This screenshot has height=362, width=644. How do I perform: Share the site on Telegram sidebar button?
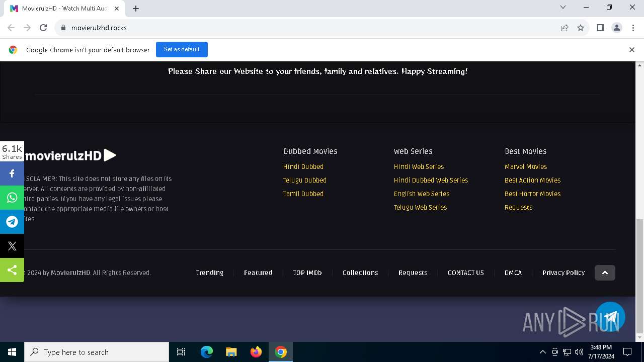(12, 222)
